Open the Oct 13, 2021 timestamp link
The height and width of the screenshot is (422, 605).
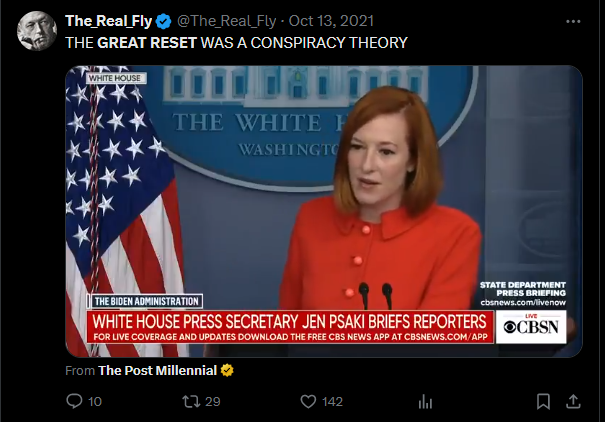(x=331, y=21)
